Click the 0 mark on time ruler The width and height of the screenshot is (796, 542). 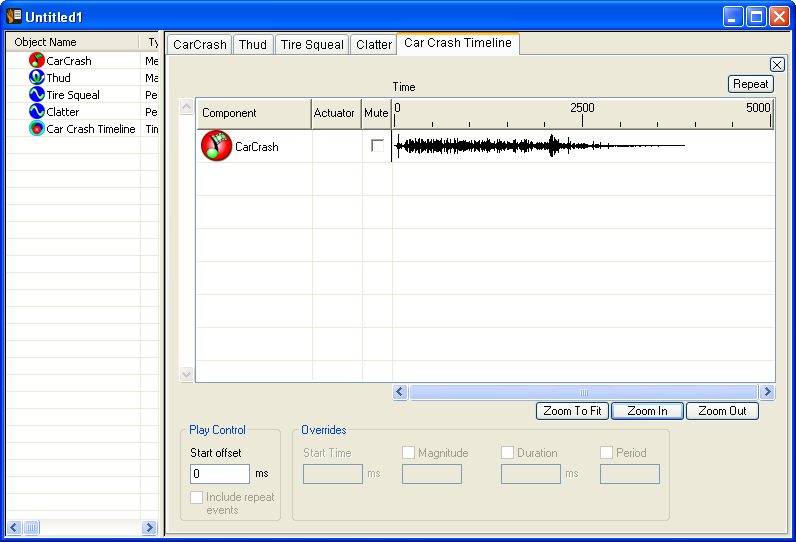[x=397, y=108]
